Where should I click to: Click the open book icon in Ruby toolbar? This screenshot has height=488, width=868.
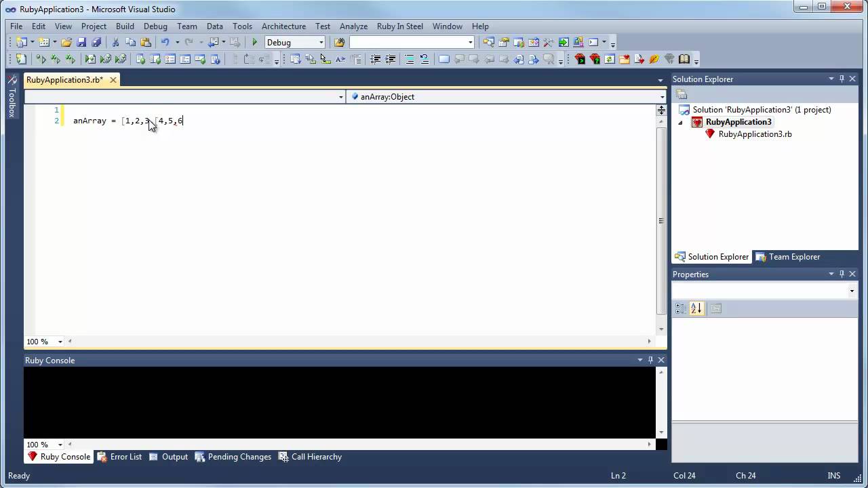(x=684, y=59)
